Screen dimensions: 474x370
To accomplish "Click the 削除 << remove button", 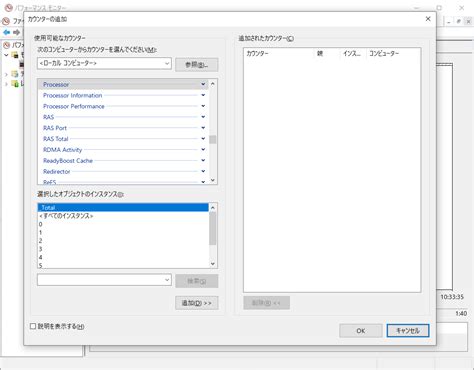I will tap(266, 303).
